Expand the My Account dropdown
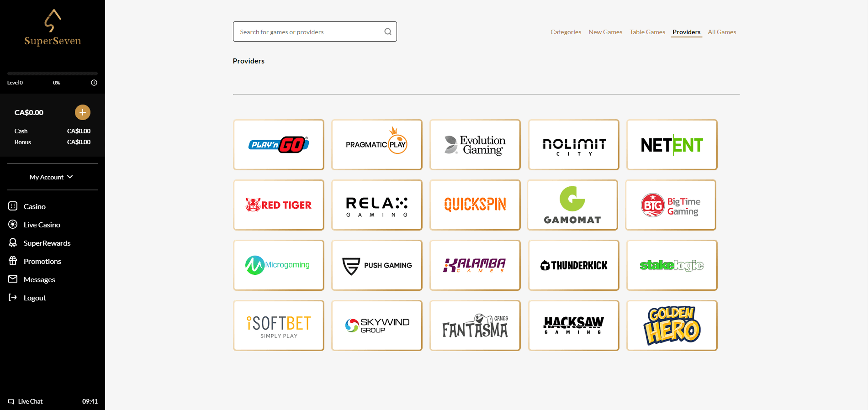The width and height of the screenshot is (868, 410). (52, 177)
